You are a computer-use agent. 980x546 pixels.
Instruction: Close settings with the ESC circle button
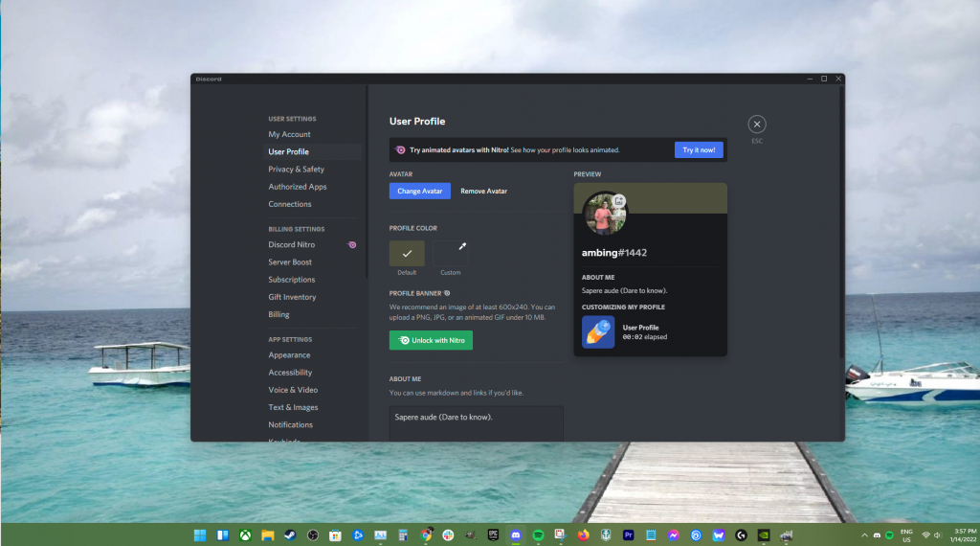coord(757,124)
